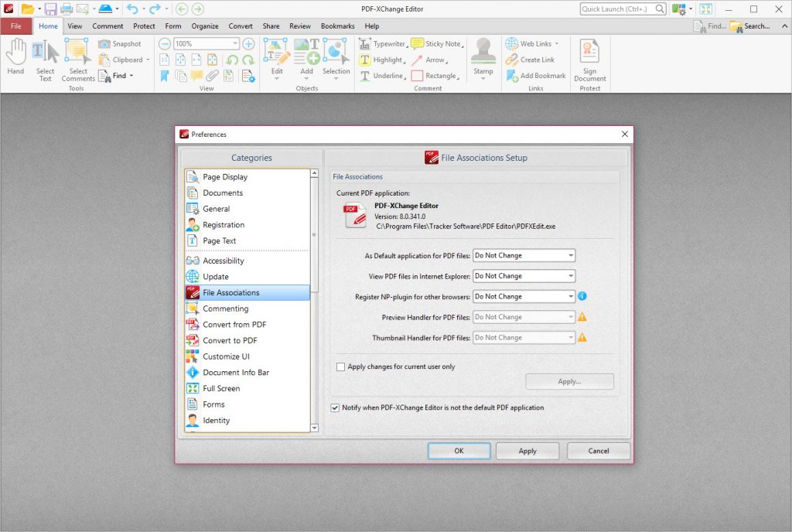Click the zoom in plus icon

click(x=248, y=44)
